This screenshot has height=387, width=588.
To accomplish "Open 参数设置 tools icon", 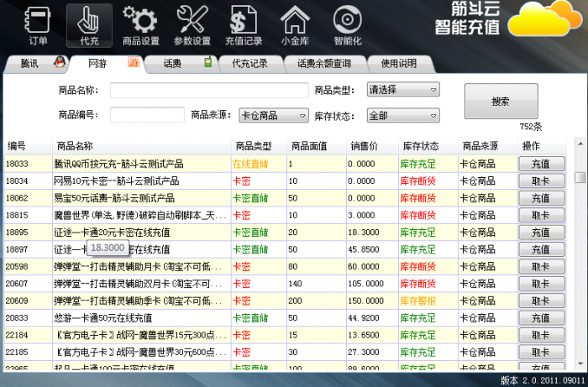I will coord(192,25).
